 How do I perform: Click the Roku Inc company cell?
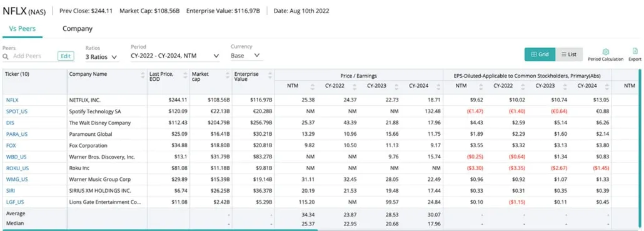[79, 168]
